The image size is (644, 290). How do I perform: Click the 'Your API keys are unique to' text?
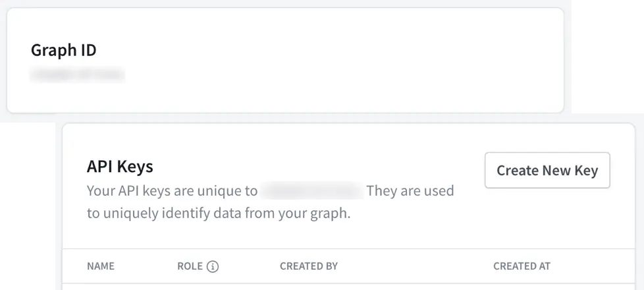pos(172,192)
